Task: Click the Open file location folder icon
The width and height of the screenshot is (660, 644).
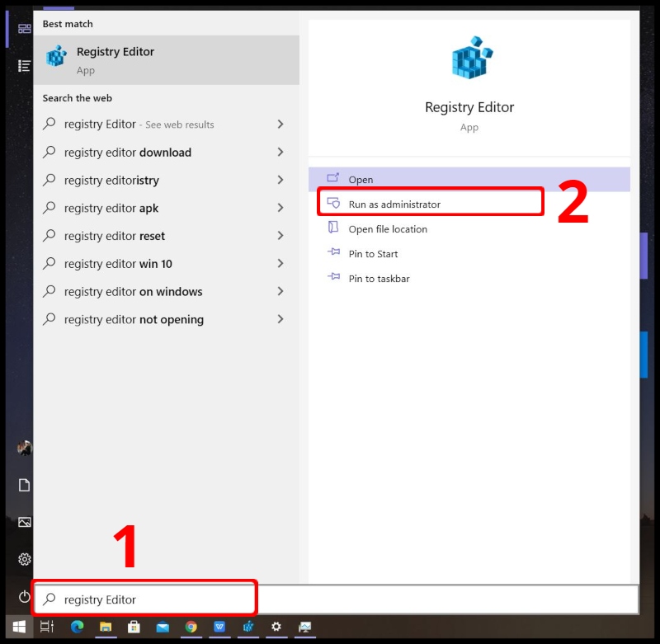Action: point(333,228)
